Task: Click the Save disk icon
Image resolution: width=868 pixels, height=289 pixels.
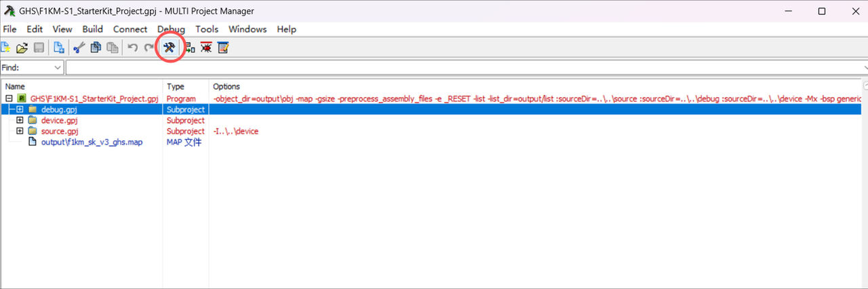Action: pyautogui.click(x=39, y=47)
